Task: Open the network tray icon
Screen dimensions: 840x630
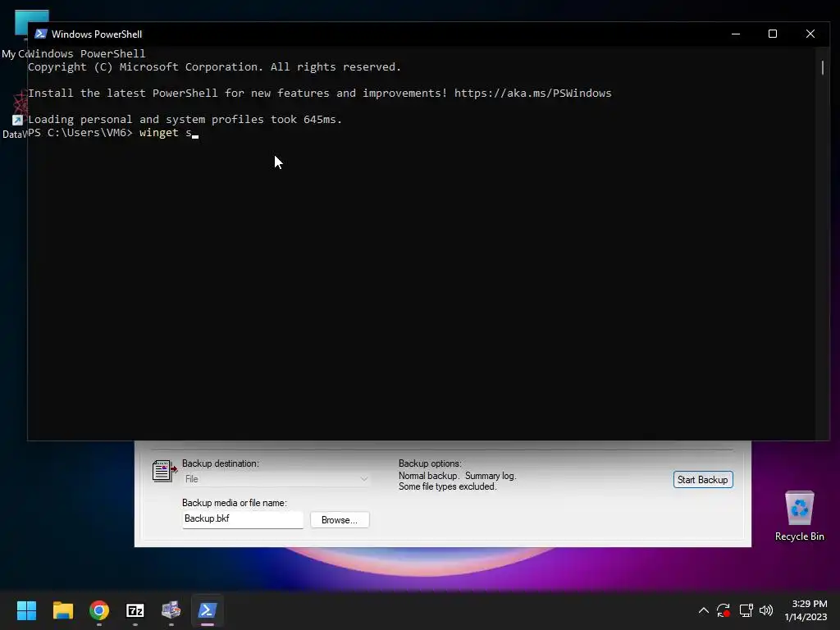Action: tap(746, 610)
